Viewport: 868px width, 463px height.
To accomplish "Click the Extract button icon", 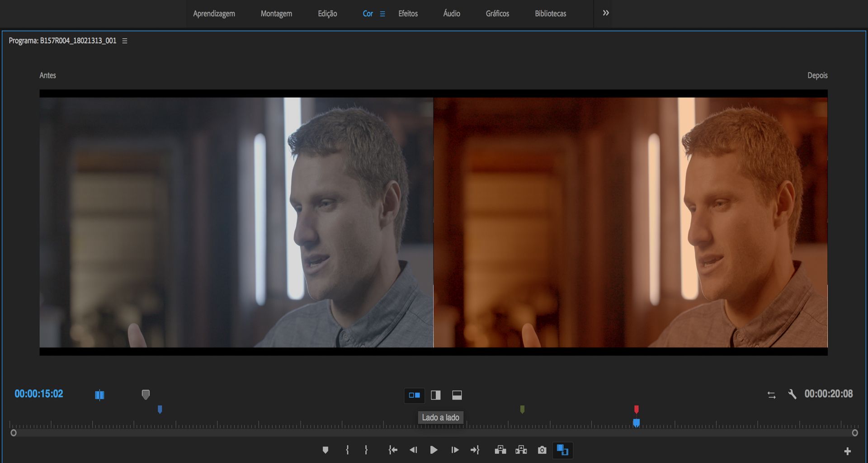I will 521,450.
